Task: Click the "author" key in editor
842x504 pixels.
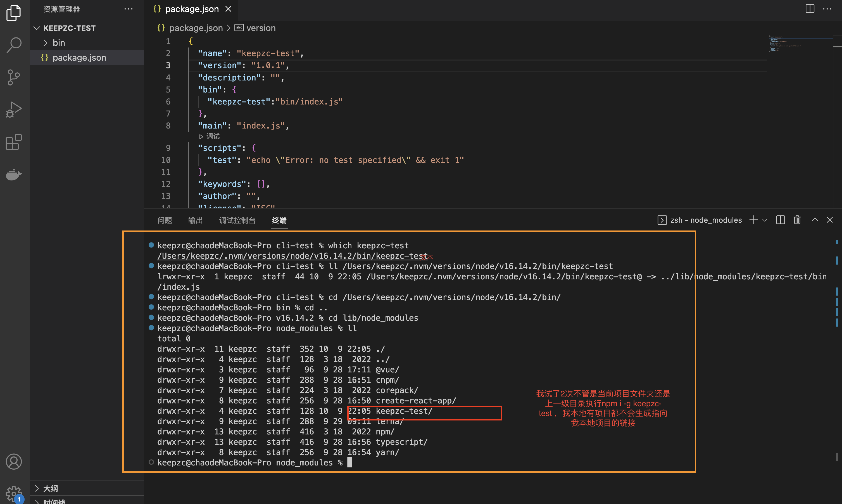Action: 217,196
